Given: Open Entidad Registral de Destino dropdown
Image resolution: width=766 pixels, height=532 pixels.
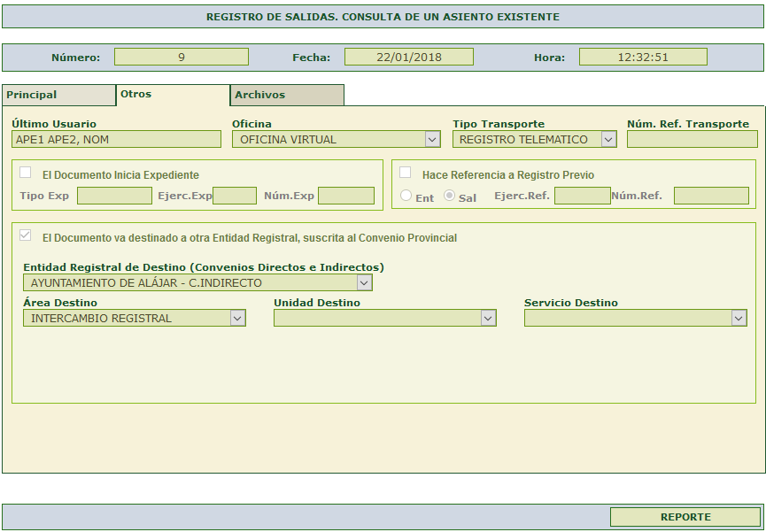Looking at the screenshot, I should [197, 282].
